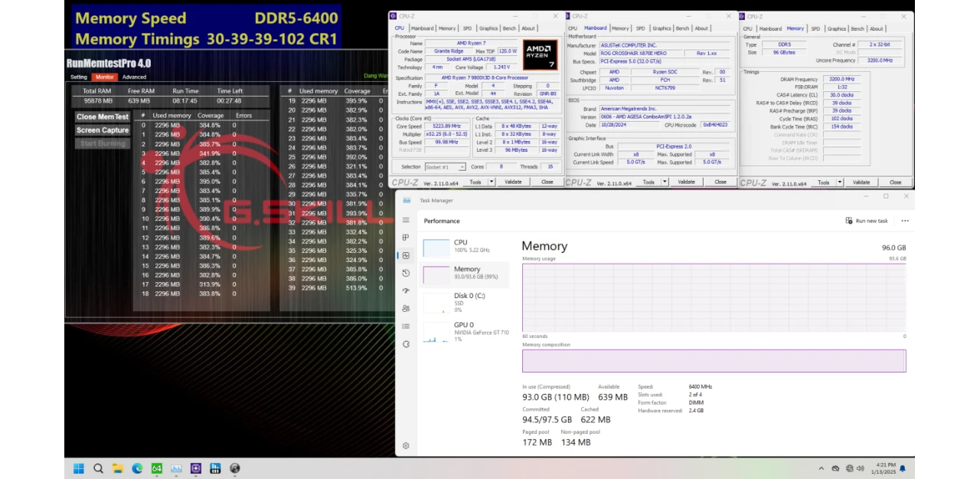The image size is (980, 479).
Task: Click Validate in CPU-Z Mainboard window
Action: tap(687, 182)
